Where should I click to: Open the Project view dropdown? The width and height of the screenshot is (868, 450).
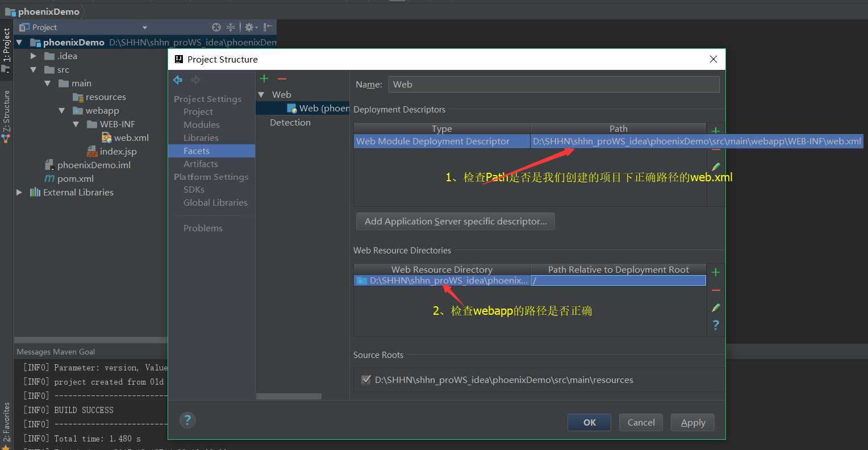click(x=144, y=27)
